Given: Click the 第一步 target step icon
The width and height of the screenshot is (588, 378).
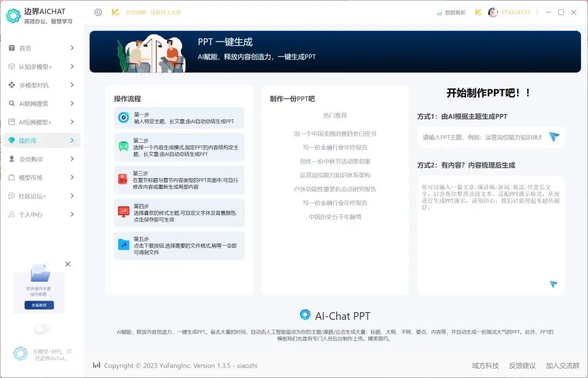Looking at the screenshot, I should click(124, 118).
